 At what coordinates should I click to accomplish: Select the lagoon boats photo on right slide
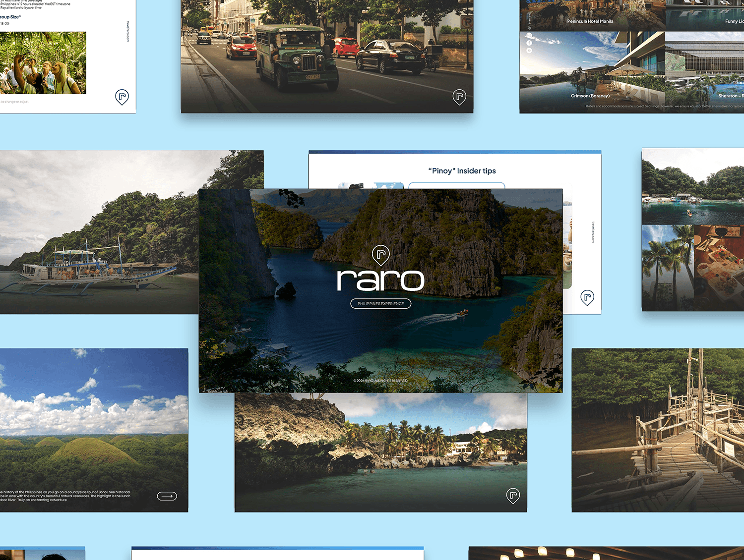(x=693, y=186)
